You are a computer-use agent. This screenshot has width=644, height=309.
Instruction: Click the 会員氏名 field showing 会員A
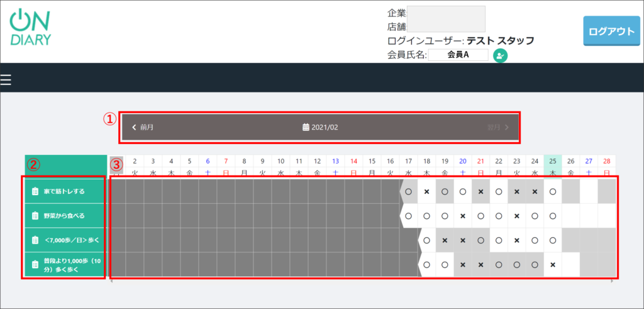[x=458, y=55]
